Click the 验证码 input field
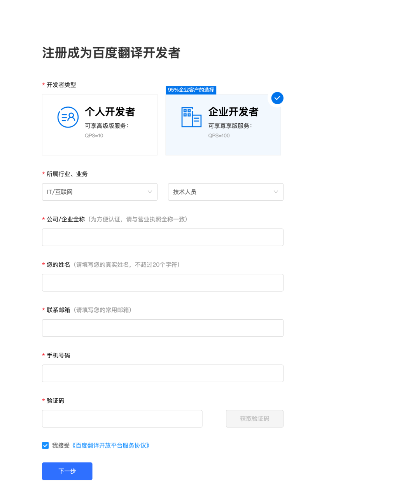 point(122,419)
